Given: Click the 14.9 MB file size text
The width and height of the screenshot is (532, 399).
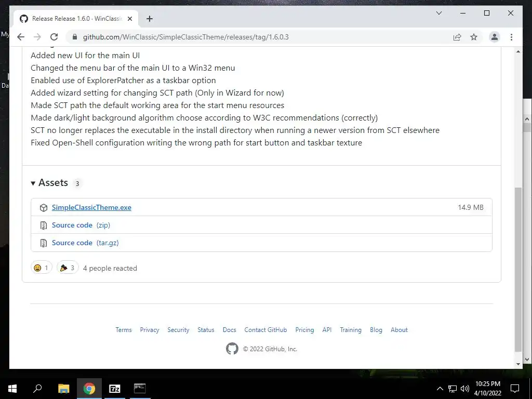Looking at the screenshot, I should coord(471,207).
